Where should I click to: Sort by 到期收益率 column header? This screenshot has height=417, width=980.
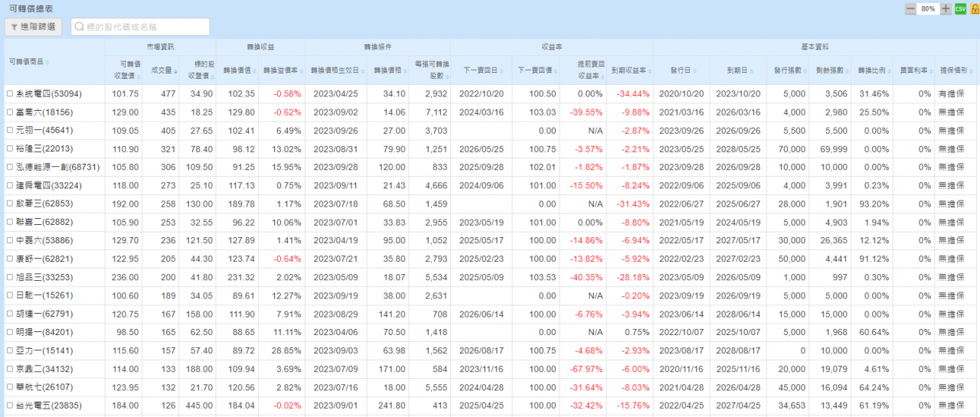pyautogui.click(x=629, y=70)
